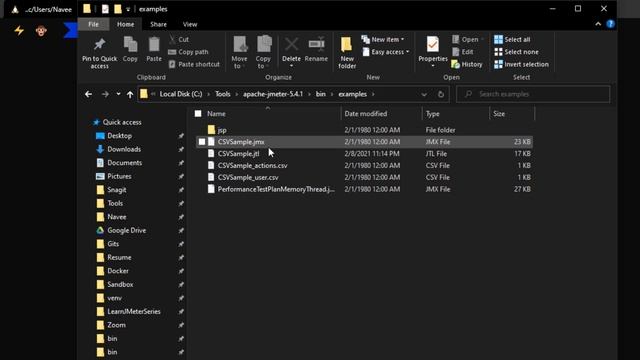Sort by the Size column header

(x=499, y=114)
